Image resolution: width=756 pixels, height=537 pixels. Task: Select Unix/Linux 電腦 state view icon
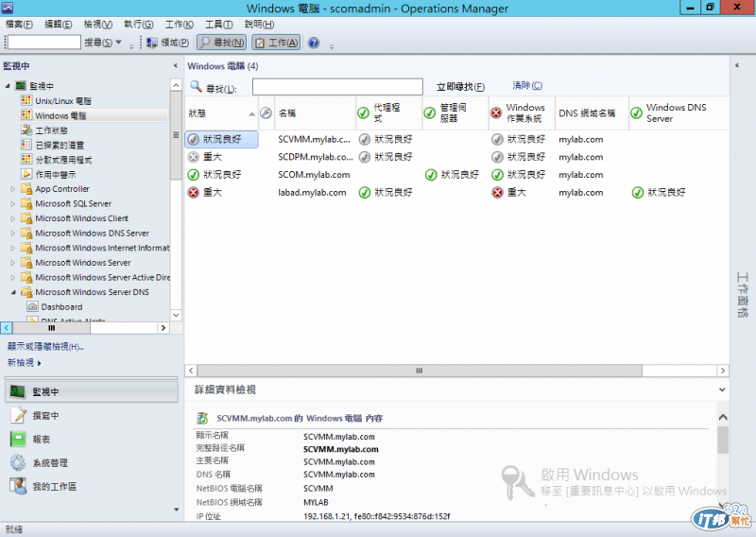(x=26, y=100)
